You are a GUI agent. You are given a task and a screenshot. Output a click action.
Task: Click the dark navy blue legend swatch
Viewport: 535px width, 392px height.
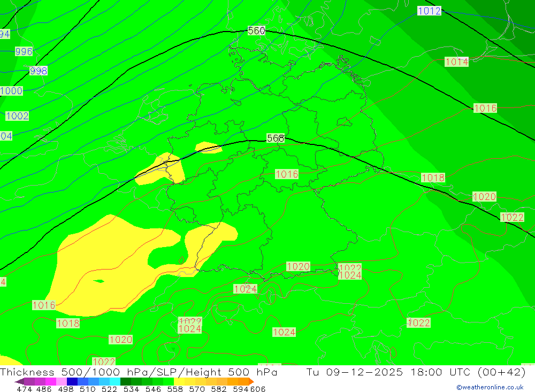click(71, 381)
